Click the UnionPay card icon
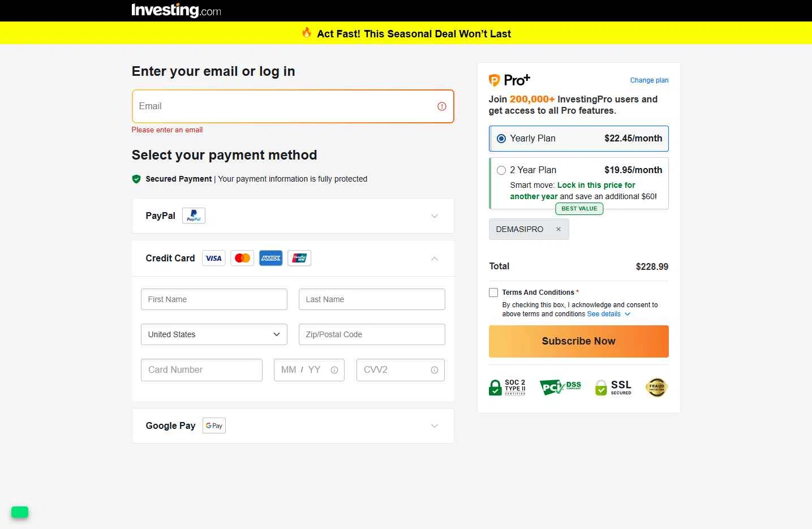Viewport: 812px width, 529px height. point(299,258)
